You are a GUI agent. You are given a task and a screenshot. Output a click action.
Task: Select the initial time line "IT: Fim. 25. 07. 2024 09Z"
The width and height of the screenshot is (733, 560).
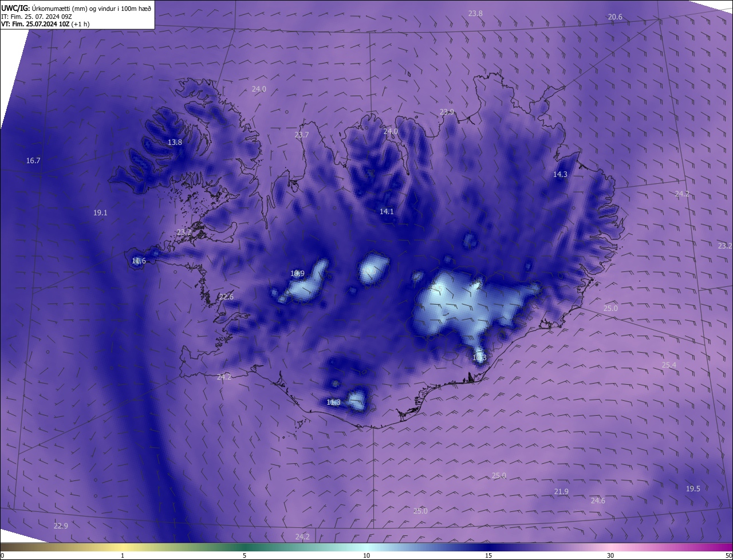pyautogui.click(x=37, y=16)
